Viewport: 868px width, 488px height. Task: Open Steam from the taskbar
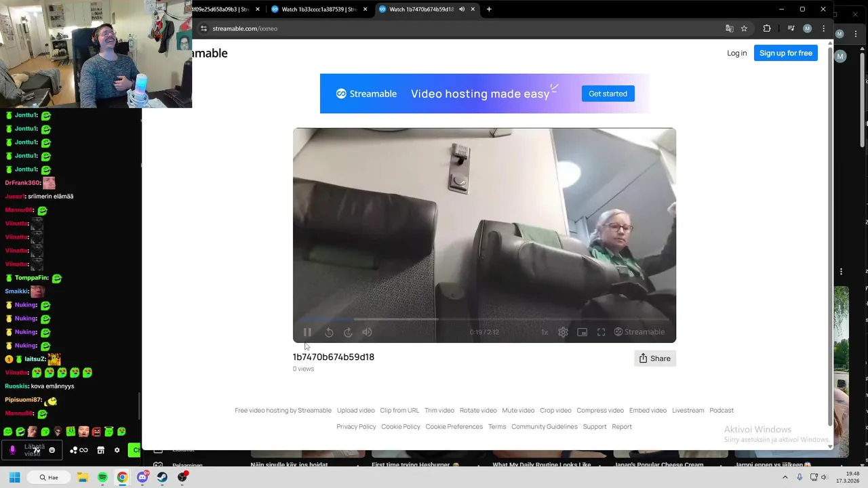[x=162, y=477]
